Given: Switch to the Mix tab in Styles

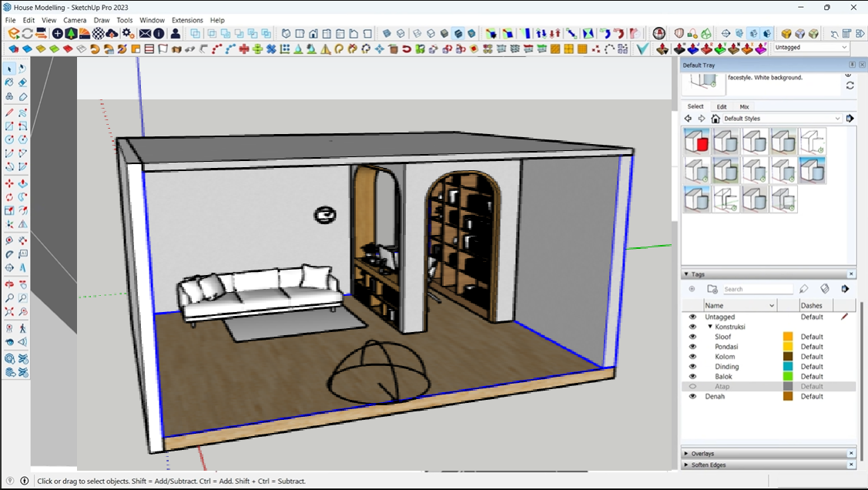Looking at the screenshot, I should tap(745, 106).
